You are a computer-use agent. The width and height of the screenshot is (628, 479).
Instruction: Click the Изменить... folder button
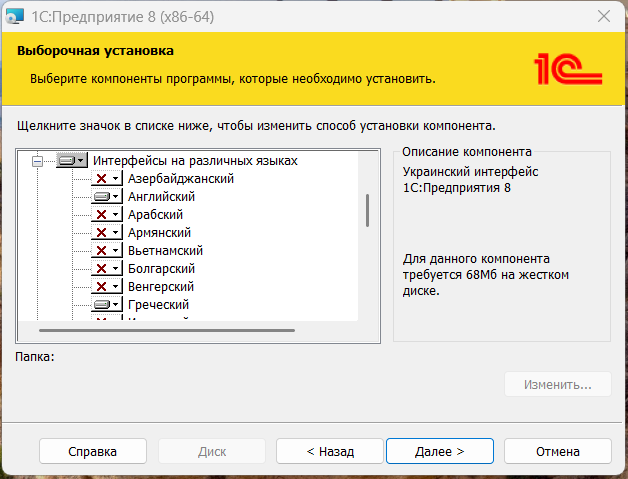(x=558, y=384)
